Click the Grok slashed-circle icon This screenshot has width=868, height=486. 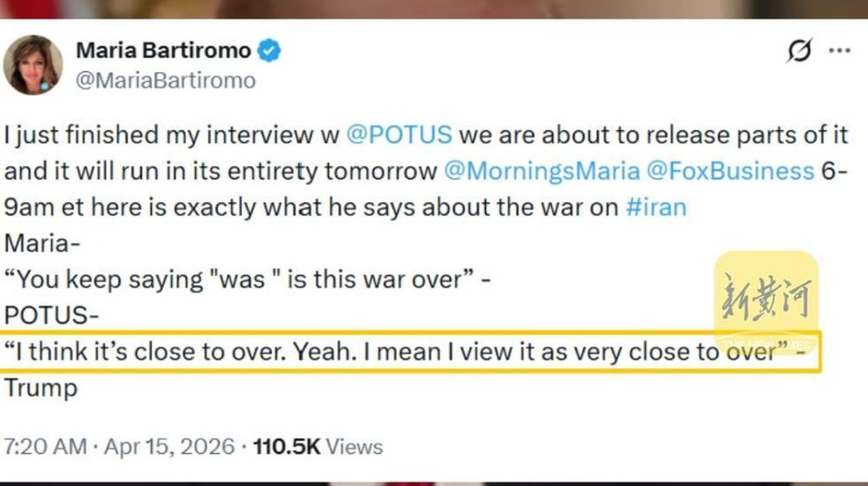coord(799,52)
